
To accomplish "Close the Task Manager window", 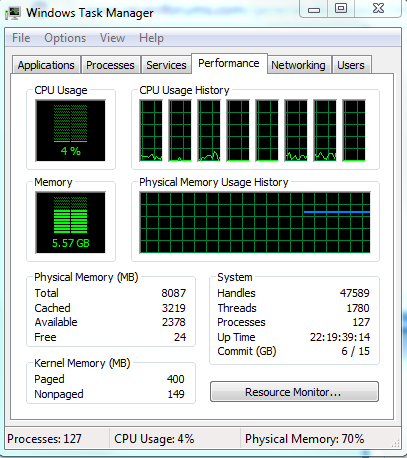I will [378, 9].
